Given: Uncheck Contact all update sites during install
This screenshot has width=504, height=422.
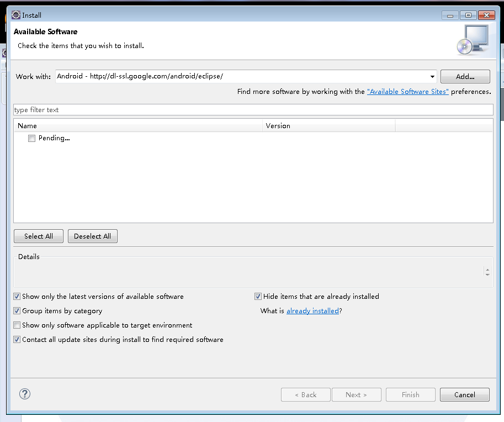Looking at the screenshot, I should [x=17, y=339].
